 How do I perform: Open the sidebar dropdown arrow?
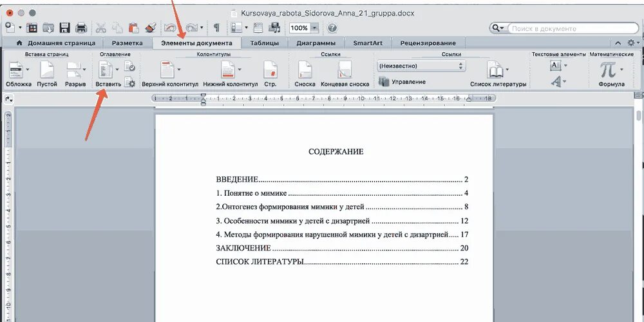[247, 28]
